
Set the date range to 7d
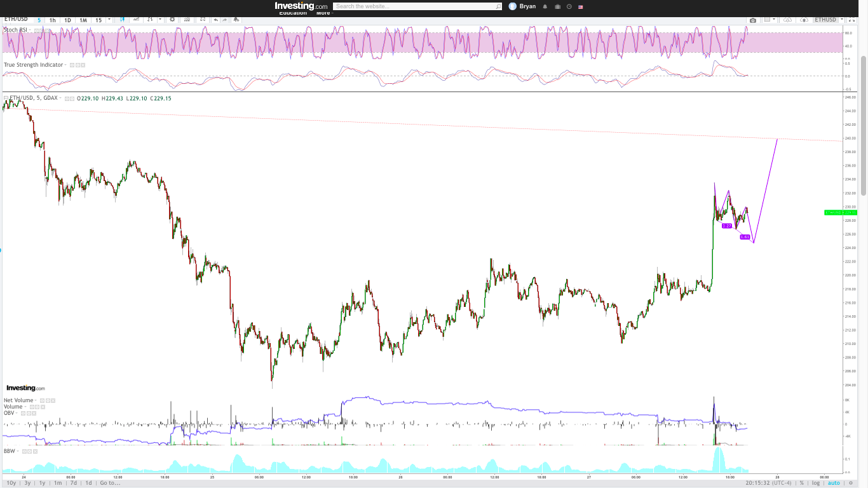[74, 483]
